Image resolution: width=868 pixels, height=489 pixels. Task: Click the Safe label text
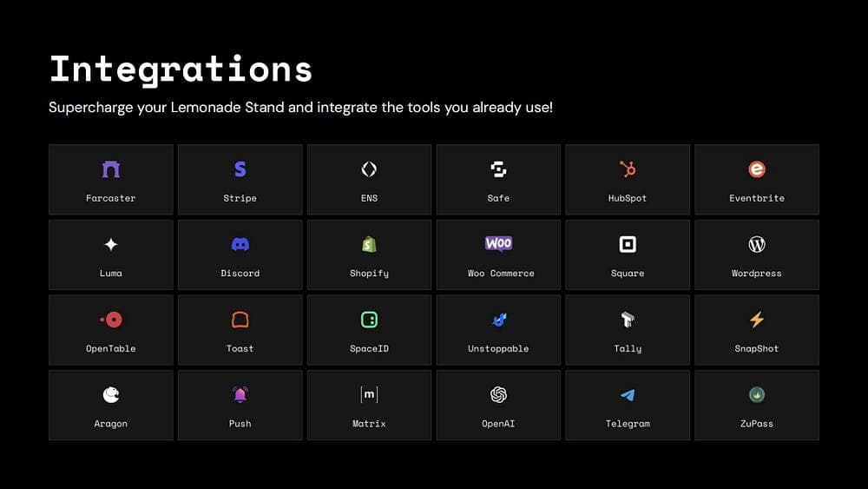(498, 198)
